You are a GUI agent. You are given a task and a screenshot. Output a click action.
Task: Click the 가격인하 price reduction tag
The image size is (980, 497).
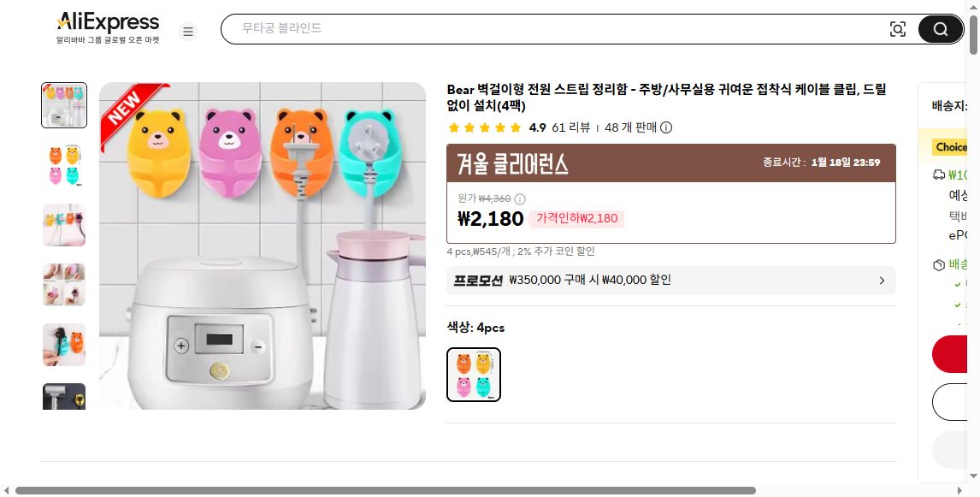[577, 218]
